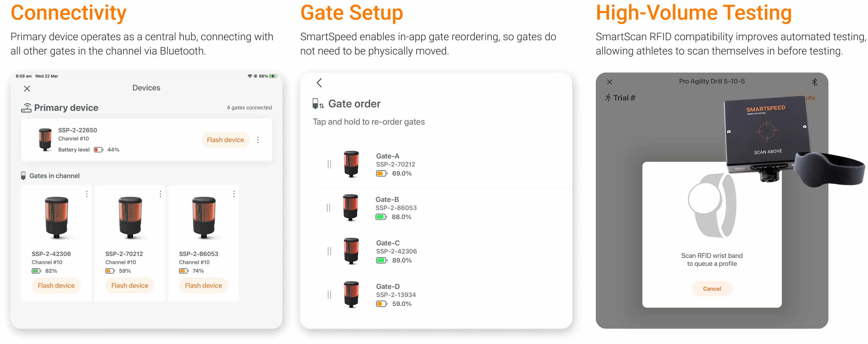Dismiss the Devices screen with the X
Viewport: 868px width, 344px height.
click(27, 88)
